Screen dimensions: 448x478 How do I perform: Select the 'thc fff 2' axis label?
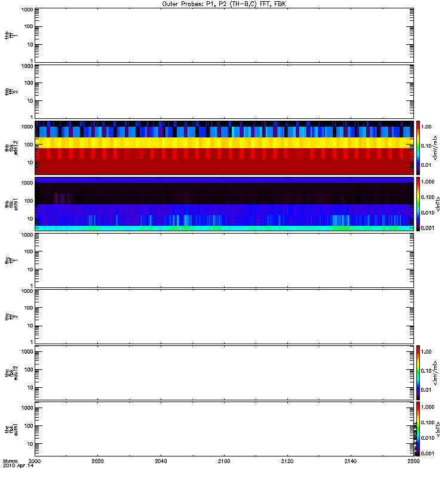11,317
